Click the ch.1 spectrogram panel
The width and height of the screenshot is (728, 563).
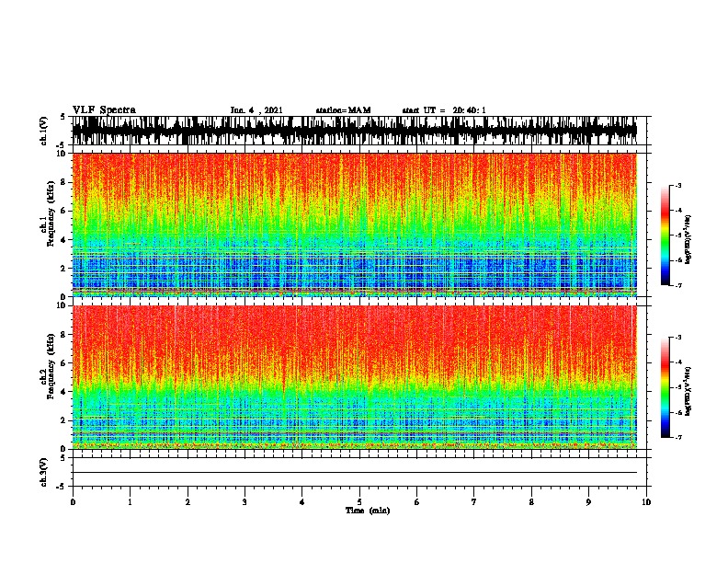(355, 224)
